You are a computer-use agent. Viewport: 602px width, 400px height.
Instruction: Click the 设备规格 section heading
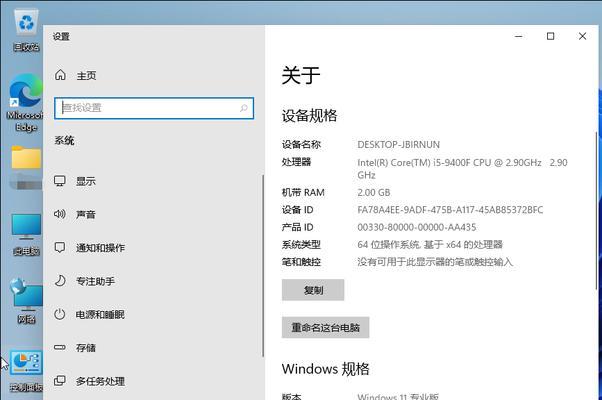click(309, 116)
